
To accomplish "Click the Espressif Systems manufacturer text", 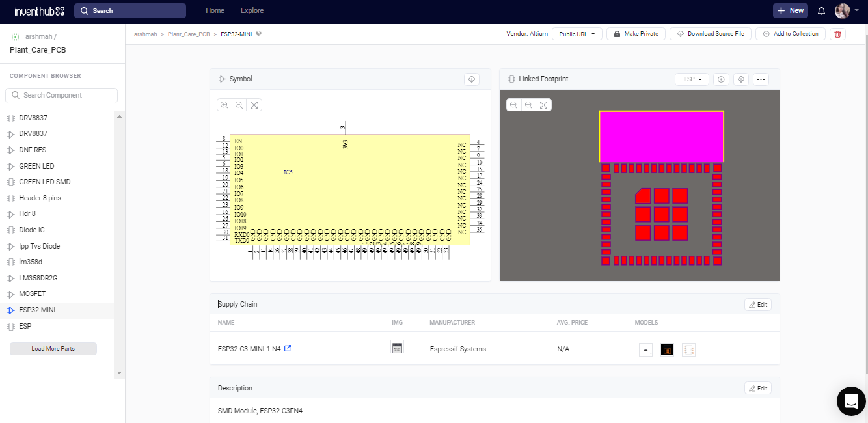I will pyautogui.click(x=458, y=349).
